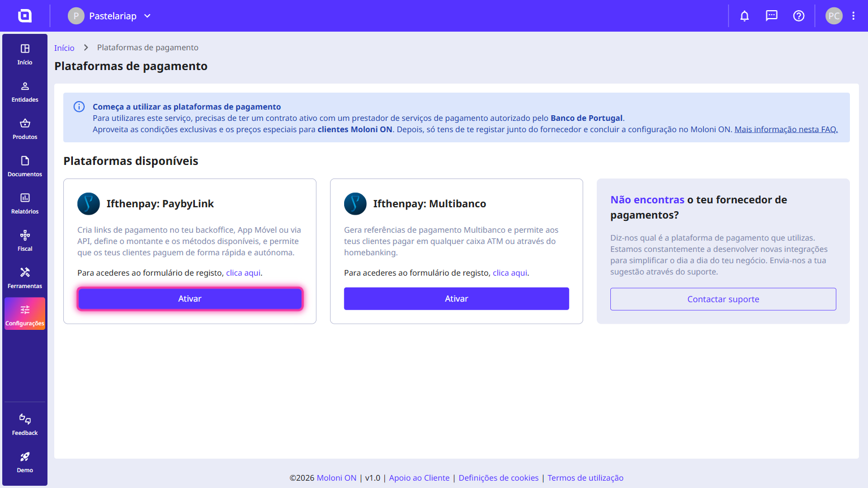This screenshot has height=488, width=868.
Task: Click the PC user avatar
Action: (834, 16)
